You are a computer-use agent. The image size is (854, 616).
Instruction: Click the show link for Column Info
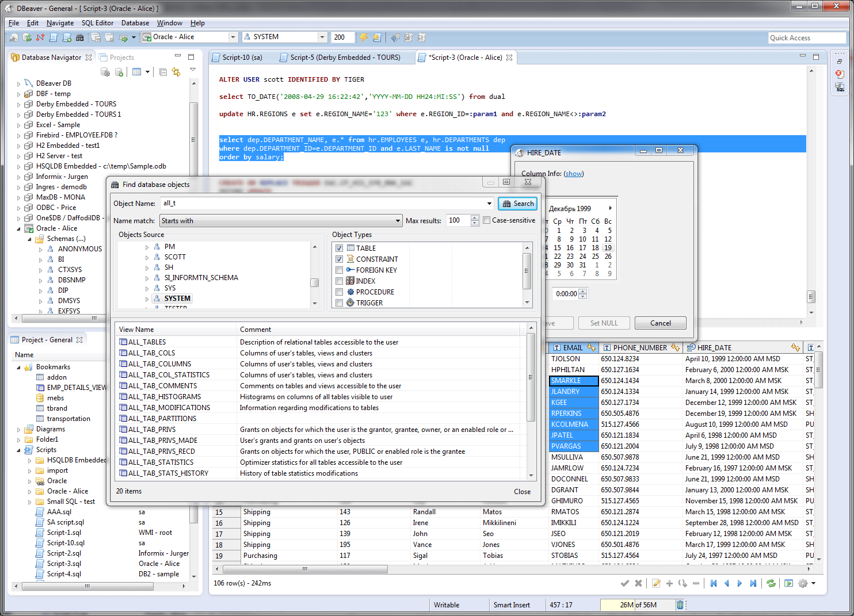[574, 174]
